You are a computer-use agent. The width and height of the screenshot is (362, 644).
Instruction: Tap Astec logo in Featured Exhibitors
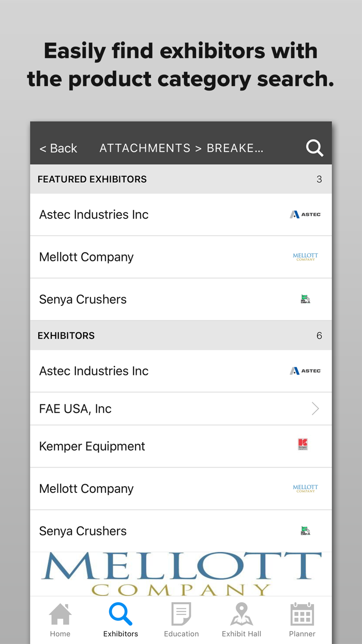coord(305,214)
